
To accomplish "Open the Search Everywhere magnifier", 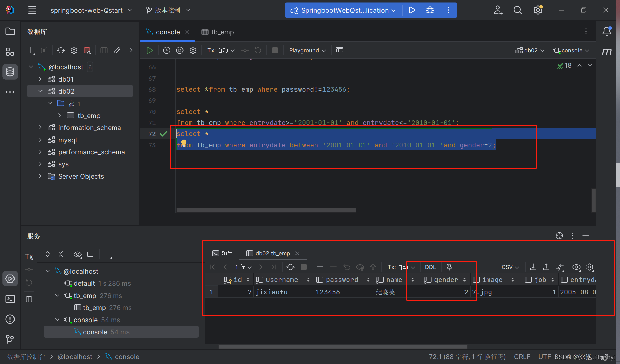I will click(x=518, y=10).
